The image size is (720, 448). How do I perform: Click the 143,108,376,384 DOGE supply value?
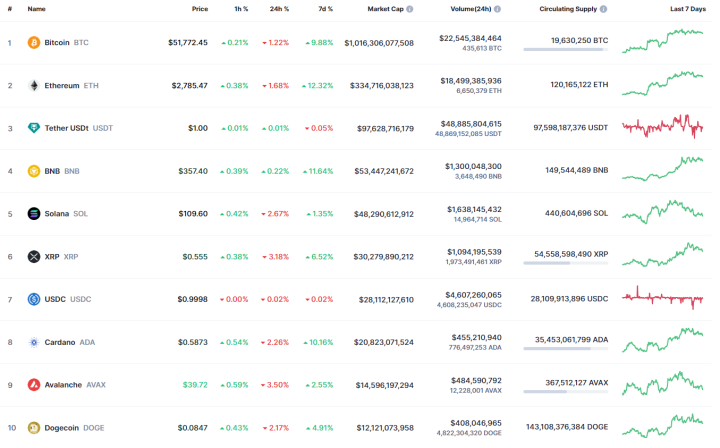coord(567,427)
